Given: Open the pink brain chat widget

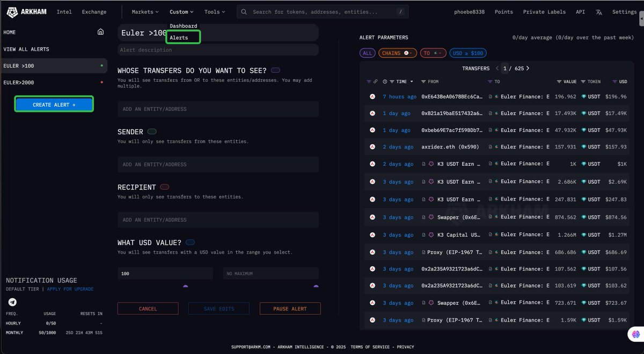Looking at the screenshot, I should coord(635,334).
